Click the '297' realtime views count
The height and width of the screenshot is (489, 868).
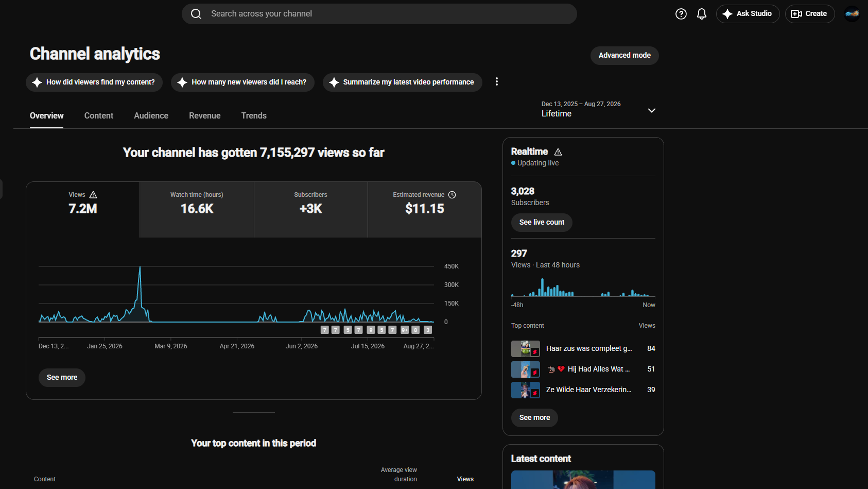pos(519,254)
